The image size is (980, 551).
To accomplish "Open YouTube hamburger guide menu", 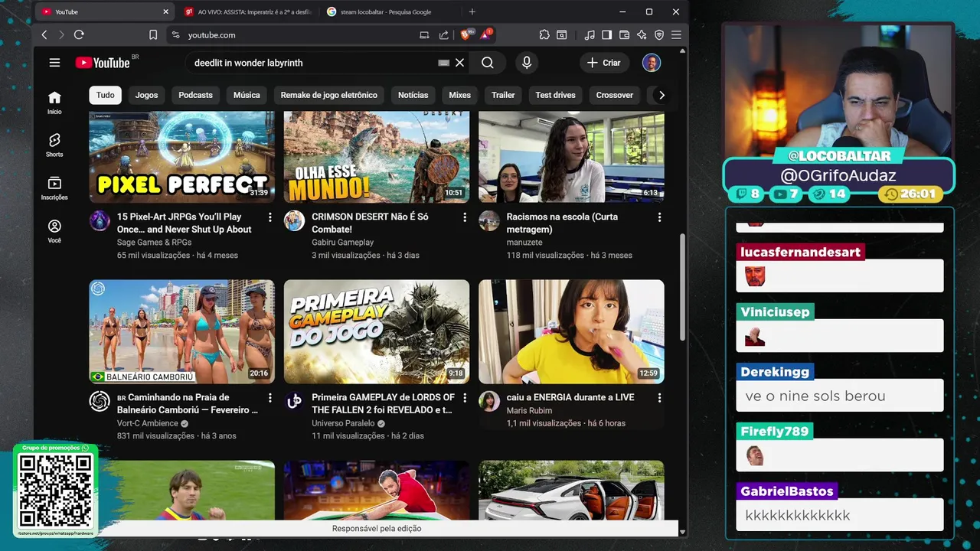I will tap(54, 63).
